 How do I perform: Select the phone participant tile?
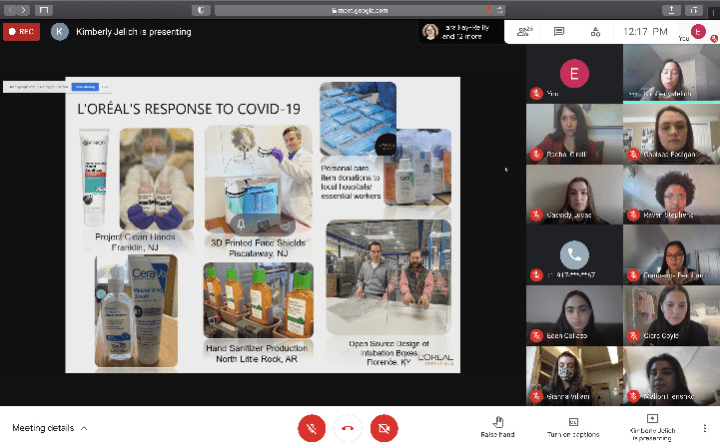point(574,255)
